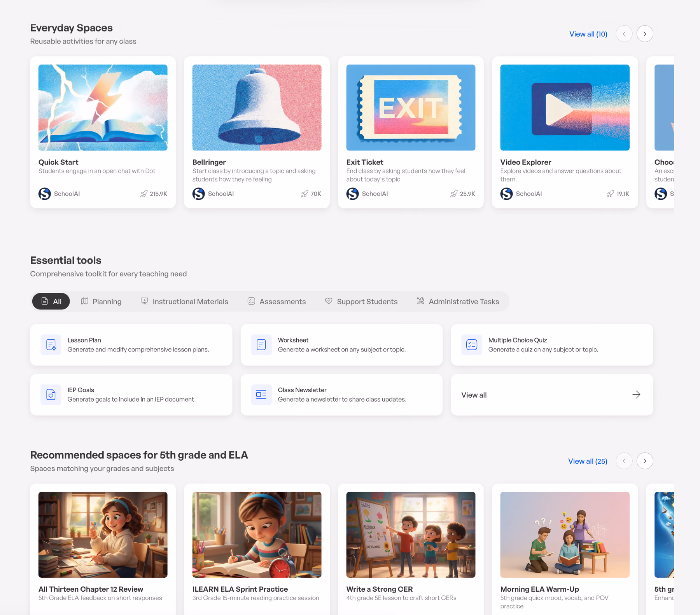Click Write a Strong CER title

click(380, 589)
